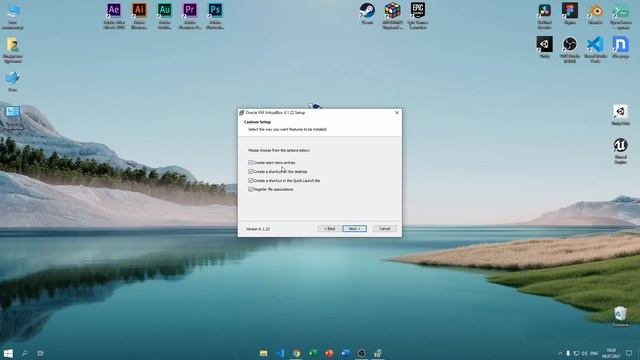Viewport: 640px width, 360px height.
Task: Open the Visual Studio Code desktop shortcut
Action: [595, 49]
